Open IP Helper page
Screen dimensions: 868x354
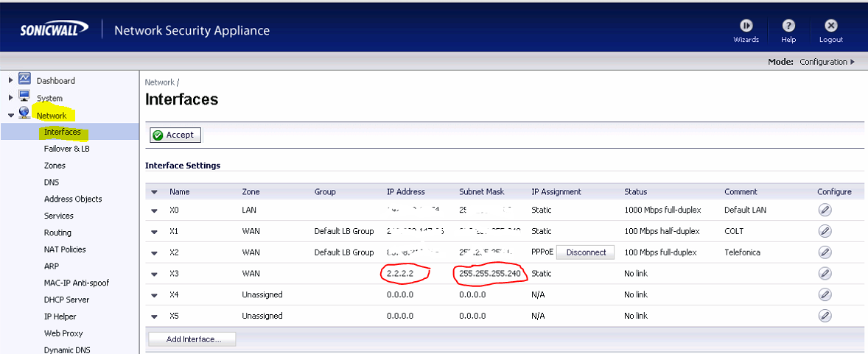[x=60, y=316]
